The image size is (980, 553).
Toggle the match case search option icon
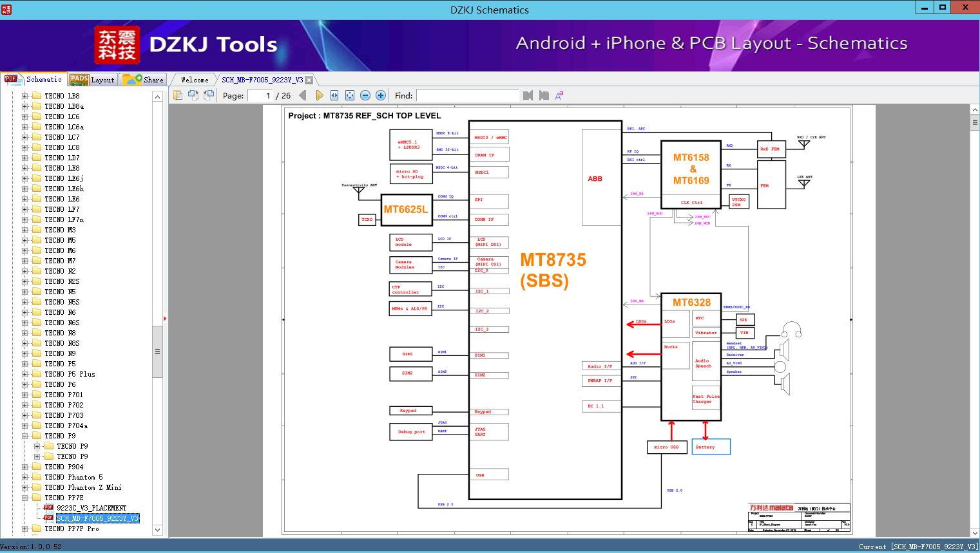559,95
